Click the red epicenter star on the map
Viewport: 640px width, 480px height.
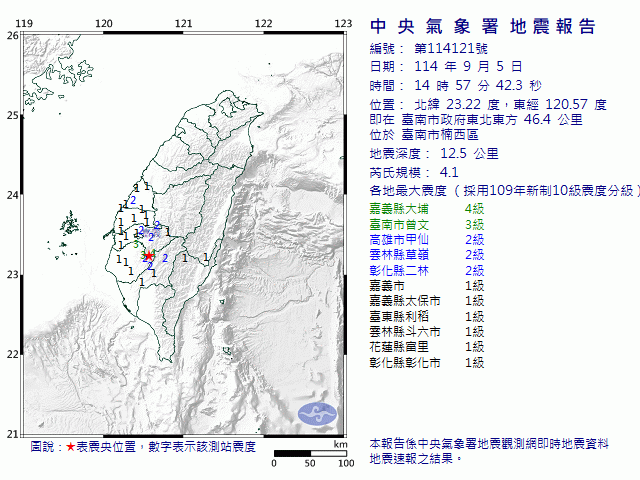149,256
